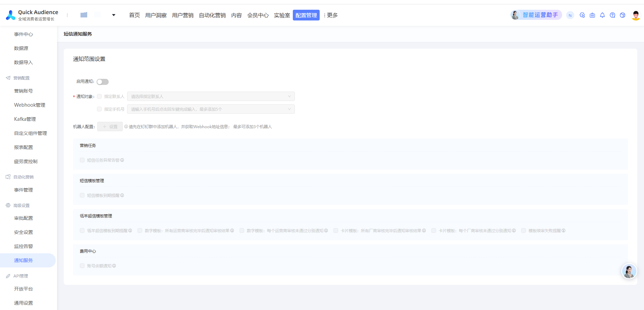This screenshot has width=644, height=310.
Task: Check the 账号余额通知 checkbox
Action: tap(82, 266)
